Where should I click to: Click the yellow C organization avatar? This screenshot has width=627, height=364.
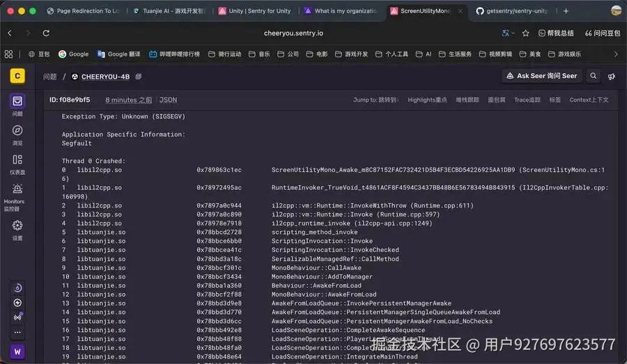coord(17,76)
